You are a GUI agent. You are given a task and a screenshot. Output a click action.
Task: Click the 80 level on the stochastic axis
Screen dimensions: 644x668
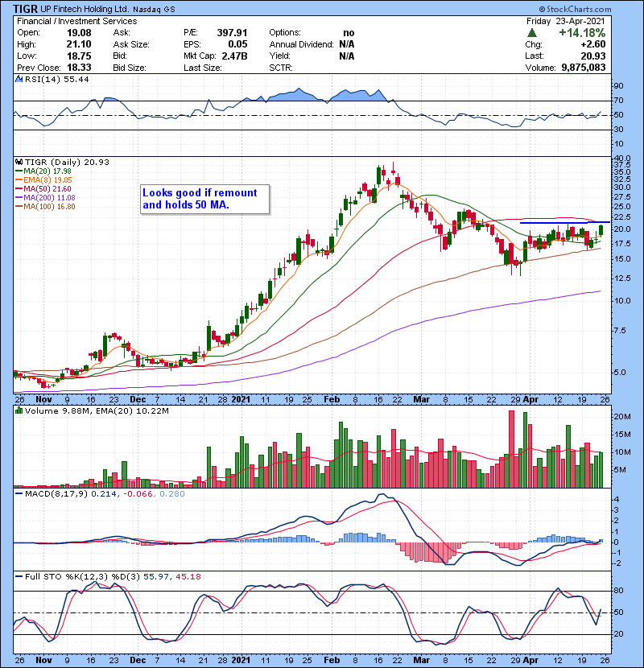pos(618,591)
